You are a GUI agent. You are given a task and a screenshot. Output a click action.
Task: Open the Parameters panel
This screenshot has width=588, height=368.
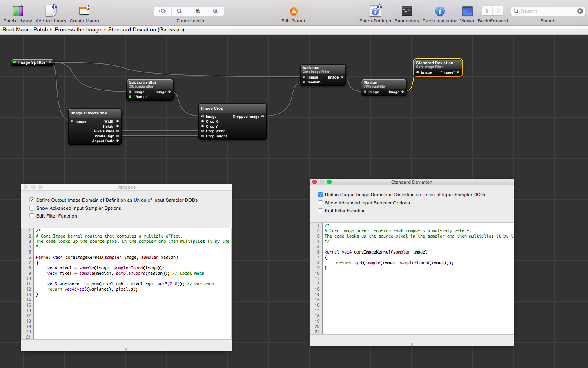pos(407,11)
